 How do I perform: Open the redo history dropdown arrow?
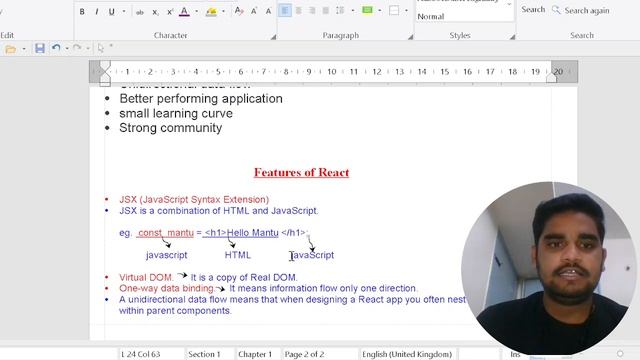click(88, 49)
